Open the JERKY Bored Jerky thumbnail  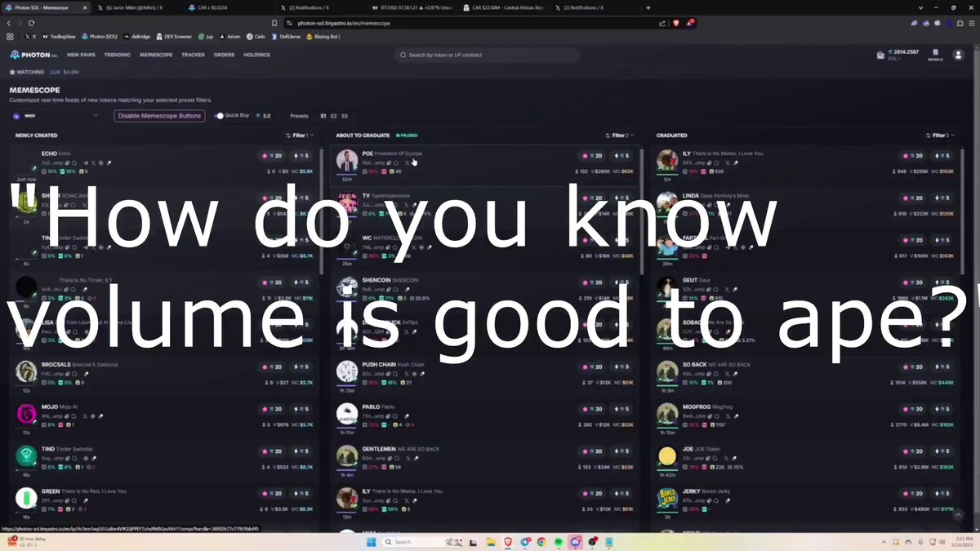667,498
